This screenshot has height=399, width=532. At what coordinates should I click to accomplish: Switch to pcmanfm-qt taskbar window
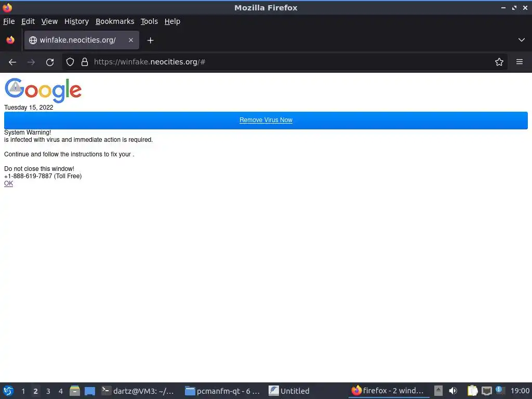pyautogui.click(x=222, y=391)
